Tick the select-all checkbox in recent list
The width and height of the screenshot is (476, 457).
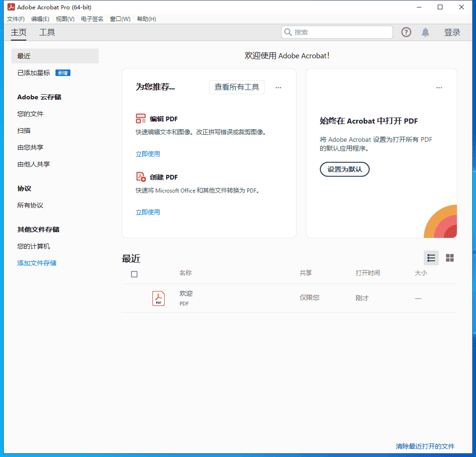click(x=134, y=274)
